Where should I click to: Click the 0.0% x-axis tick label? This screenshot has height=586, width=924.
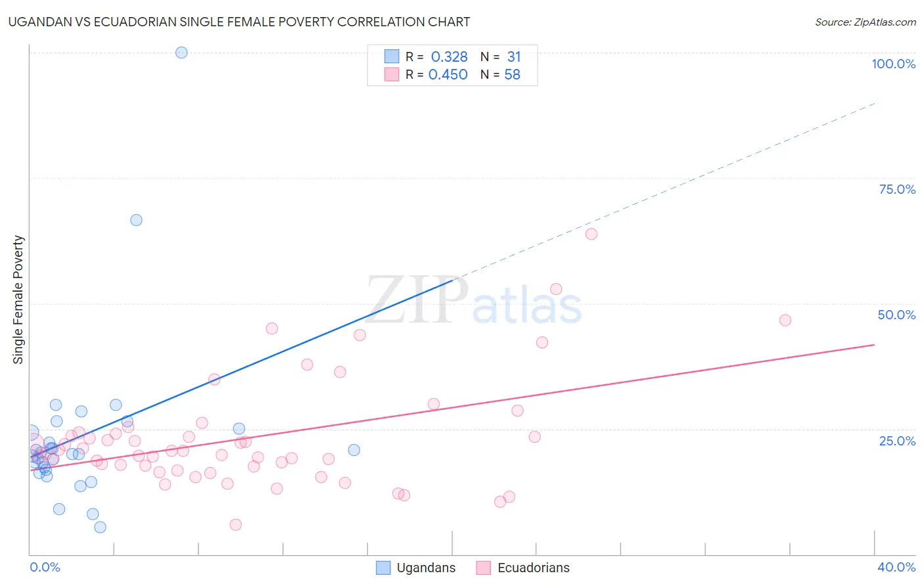(45, 567)
